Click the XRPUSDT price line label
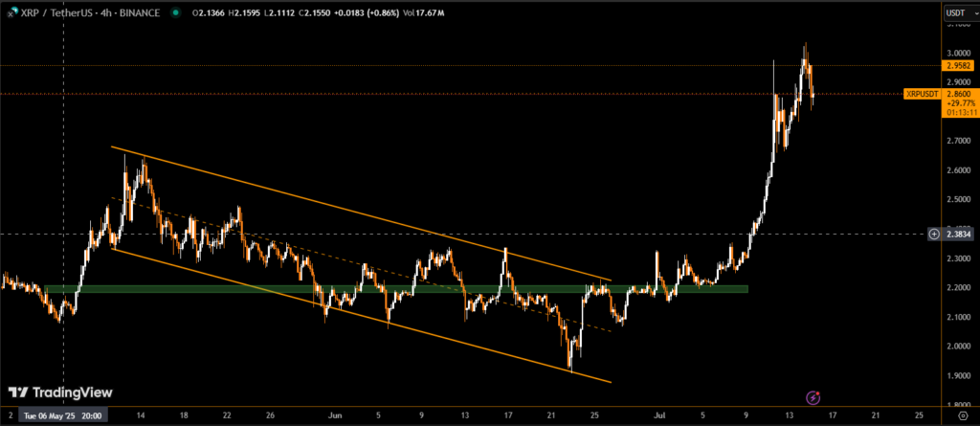 point(924,94)
